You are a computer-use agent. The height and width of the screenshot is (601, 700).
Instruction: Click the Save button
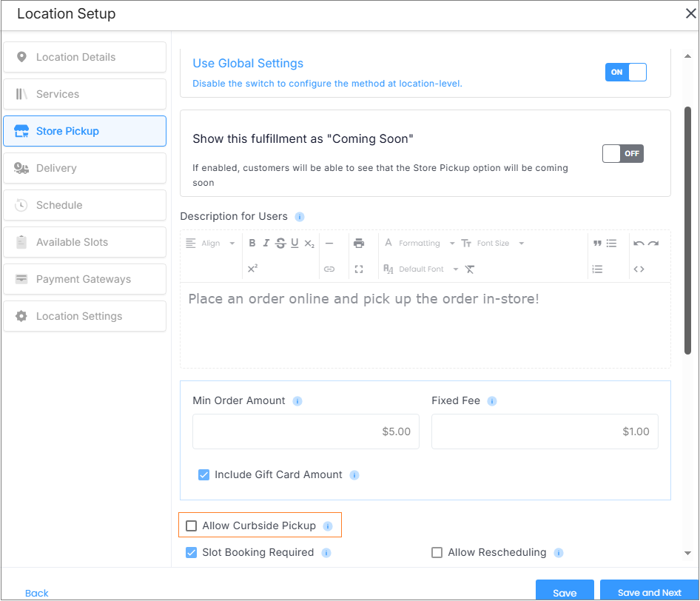coord(565,591)
